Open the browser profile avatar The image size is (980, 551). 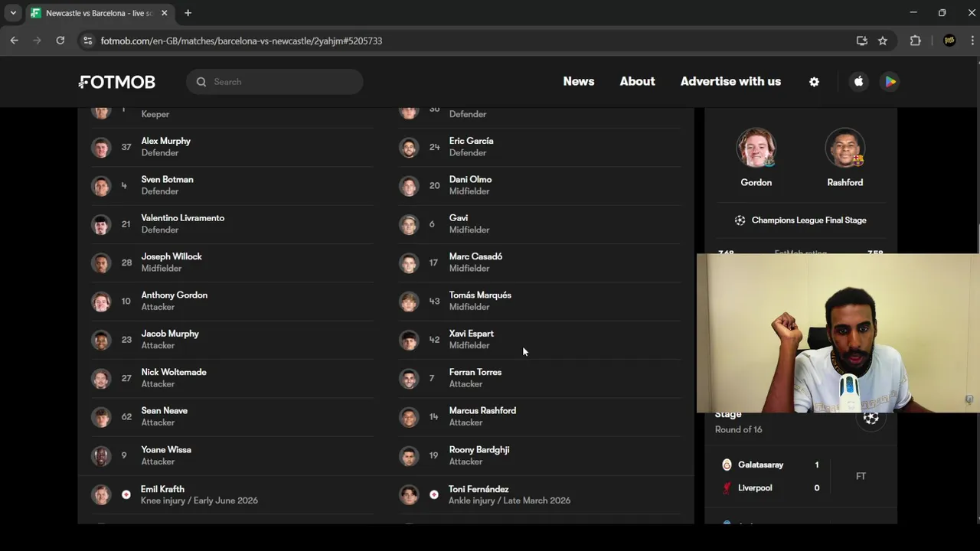pos(949,41)
